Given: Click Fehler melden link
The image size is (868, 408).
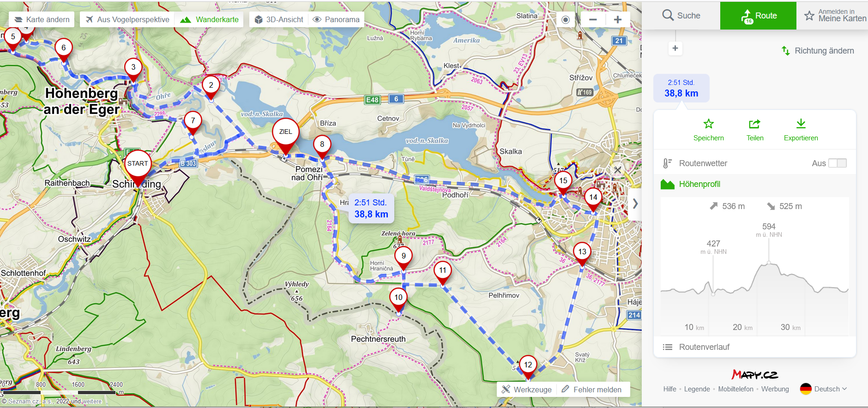Looking at the screenshot, I should pyautogui.click(x=591, y=390).
